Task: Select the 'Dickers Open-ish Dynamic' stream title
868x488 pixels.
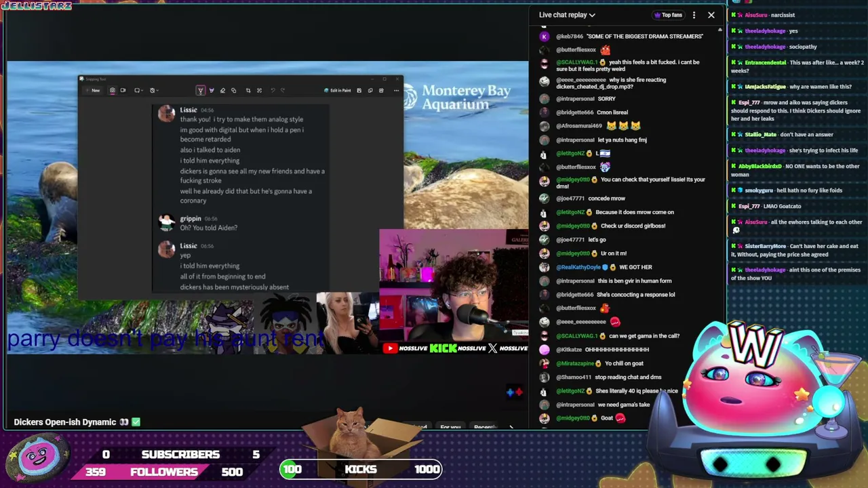Action: pos(65,422)
